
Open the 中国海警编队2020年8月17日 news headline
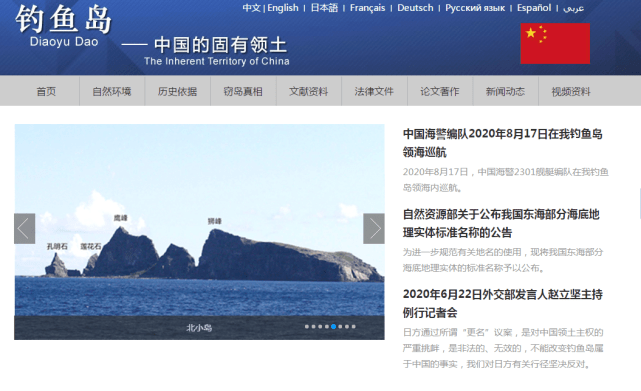coord(502,143)
